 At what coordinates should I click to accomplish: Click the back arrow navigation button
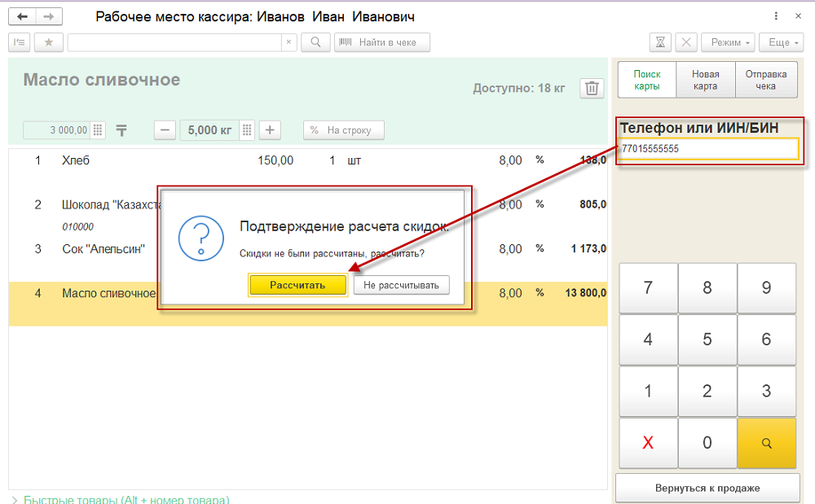(x=23, y=17)
